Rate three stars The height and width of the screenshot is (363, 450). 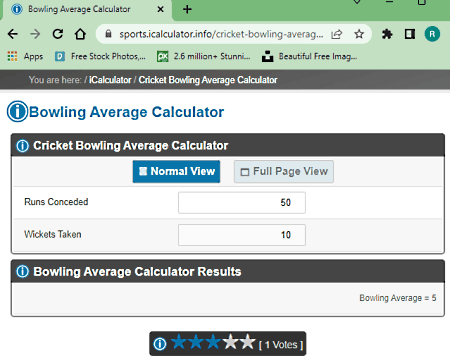click(213, 342)
